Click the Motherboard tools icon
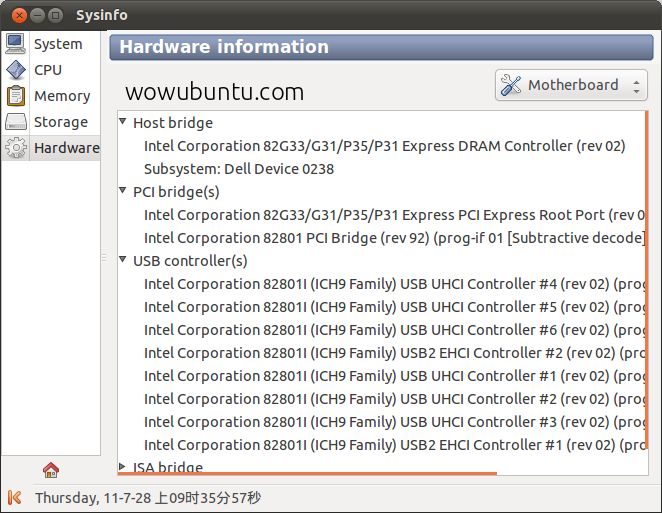The image size is (662, 513). pyautogui.click(x=511, y=85)
